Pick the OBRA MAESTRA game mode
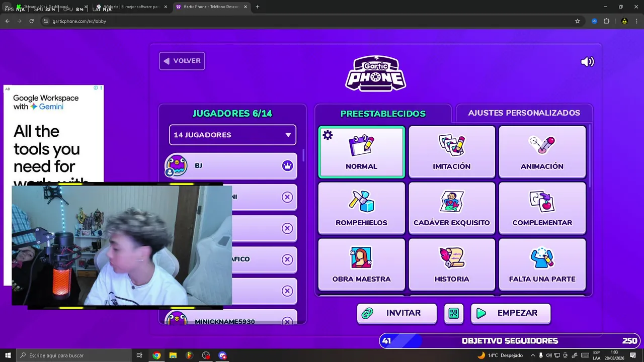Screen dimensions: 644x362 coord(361,264)
